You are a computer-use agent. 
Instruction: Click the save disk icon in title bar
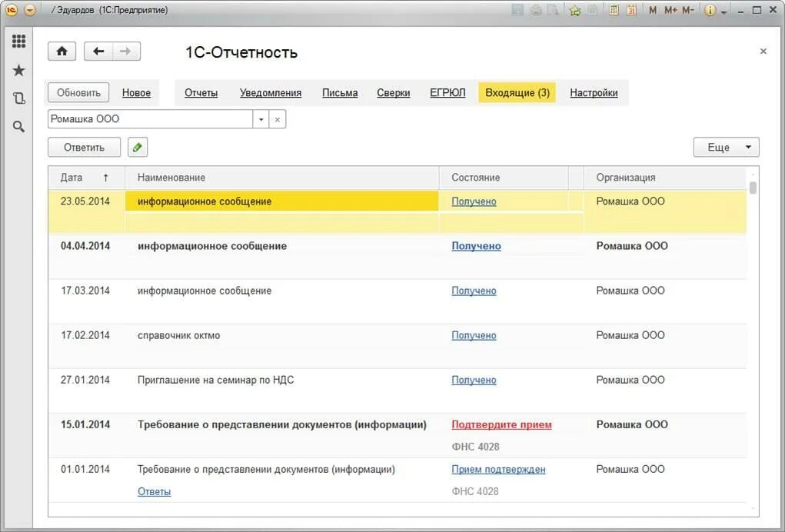(x=517, y=10)
